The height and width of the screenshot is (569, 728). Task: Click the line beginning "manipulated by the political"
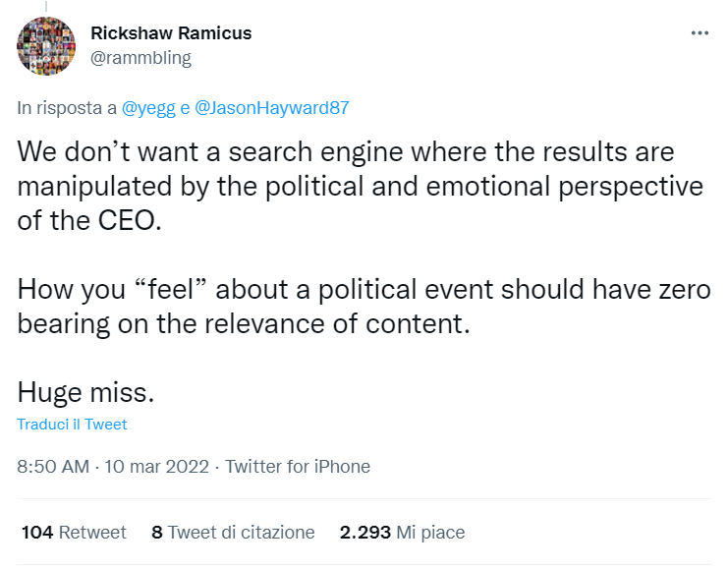pyautogui.click(x=361, y=187)
